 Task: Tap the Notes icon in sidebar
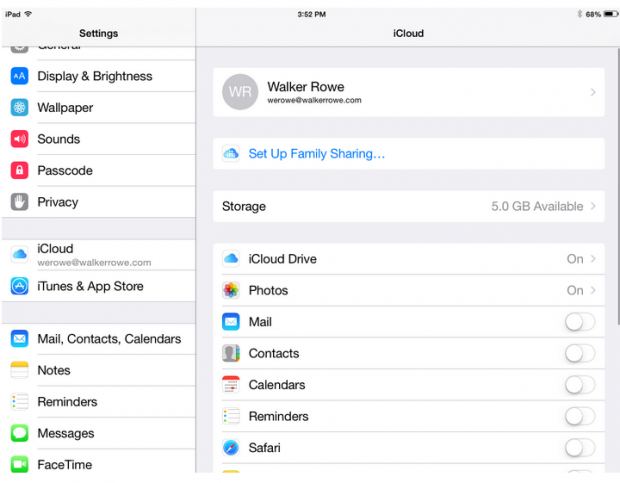pyautogui.click(x=19, y=370)
